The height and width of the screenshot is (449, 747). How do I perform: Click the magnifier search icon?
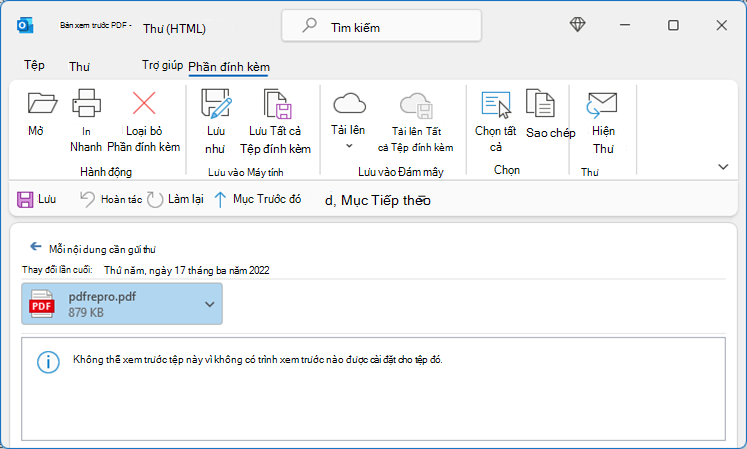pyautogui.click(x=309, y=25)
